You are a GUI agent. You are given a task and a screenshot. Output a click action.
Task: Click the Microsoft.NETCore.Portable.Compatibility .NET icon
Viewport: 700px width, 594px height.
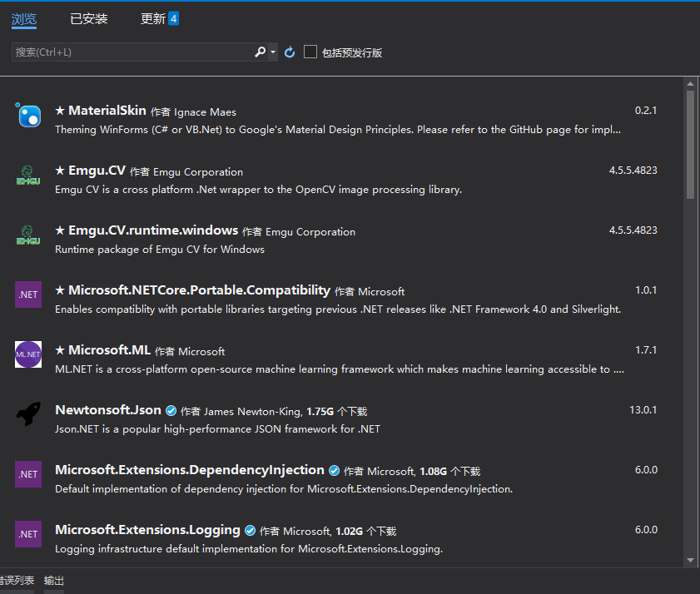tap(28, 295)
